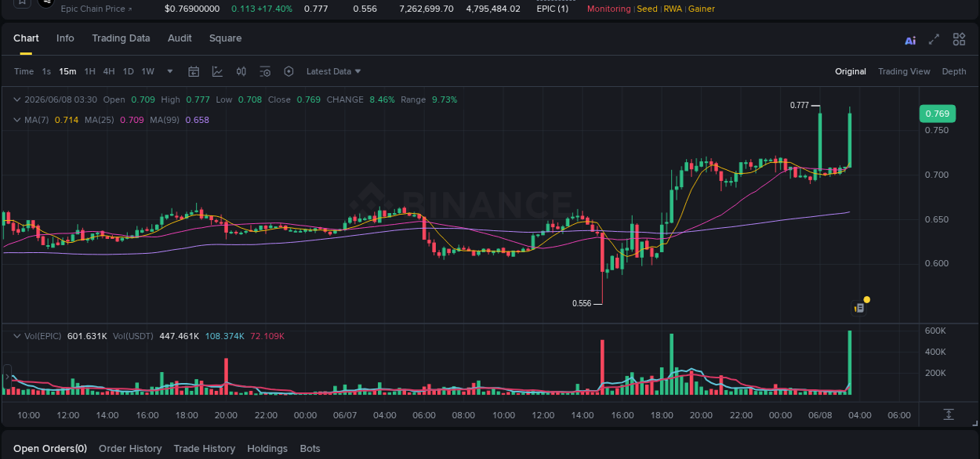This screenshot has width=980, height=459.
Task: Open the candlestick chart style icon
Action: tap(241, 71)
